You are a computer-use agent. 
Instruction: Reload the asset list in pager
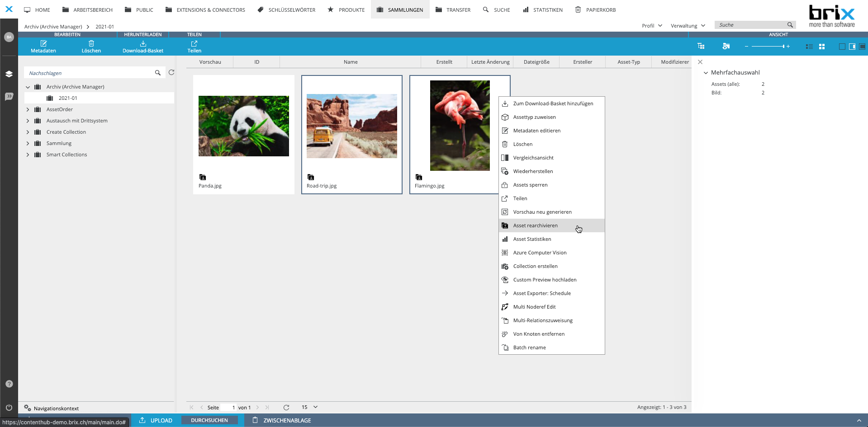click(x=286, y=407)
